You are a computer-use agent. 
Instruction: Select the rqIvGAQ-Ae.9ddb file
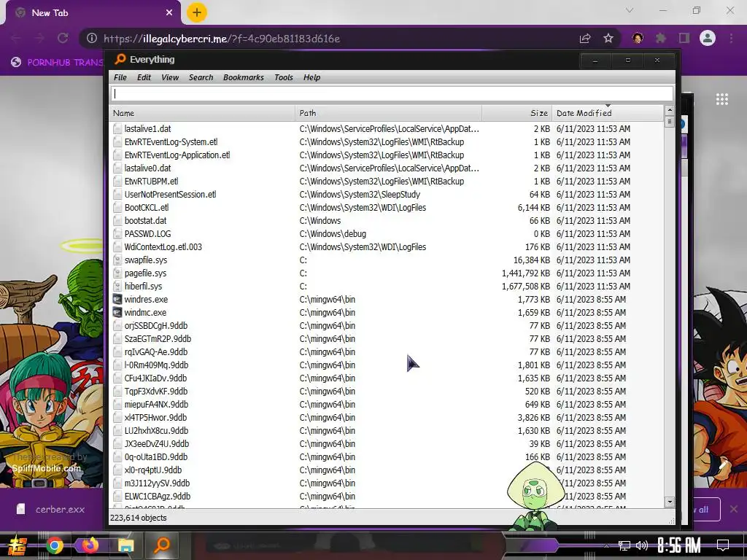point(156,352)
